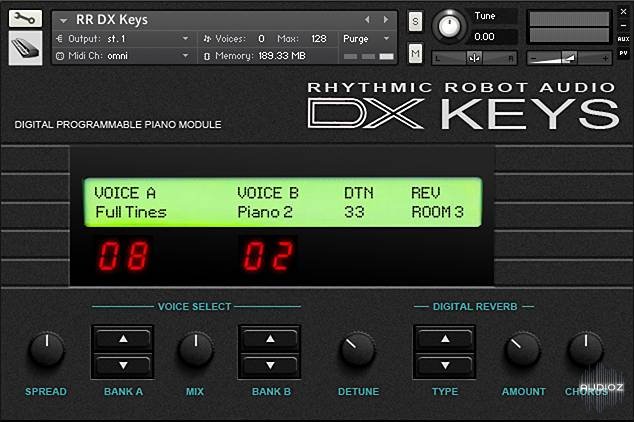Click Bank B down arrow button
This screenshot has height=422, width=634.
pos(270,365)
